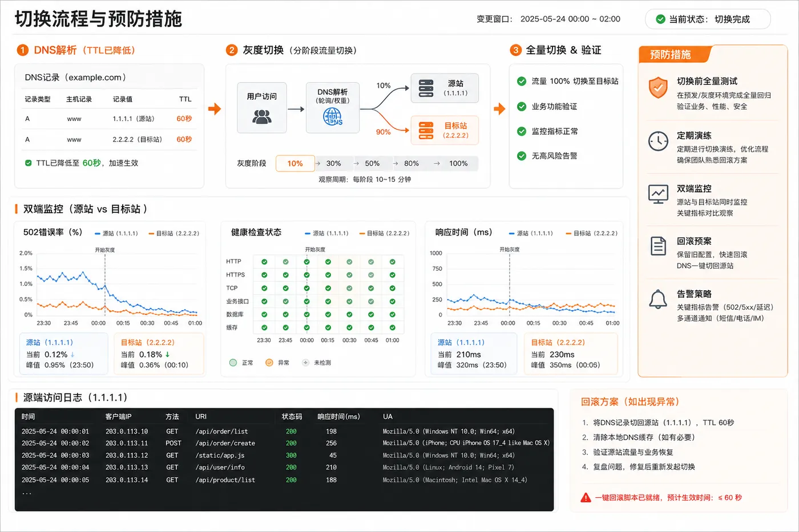Click rollback step 清除本地DNS缓存
The width and height of the screenshot is (799, 532).
coord(638,437)
